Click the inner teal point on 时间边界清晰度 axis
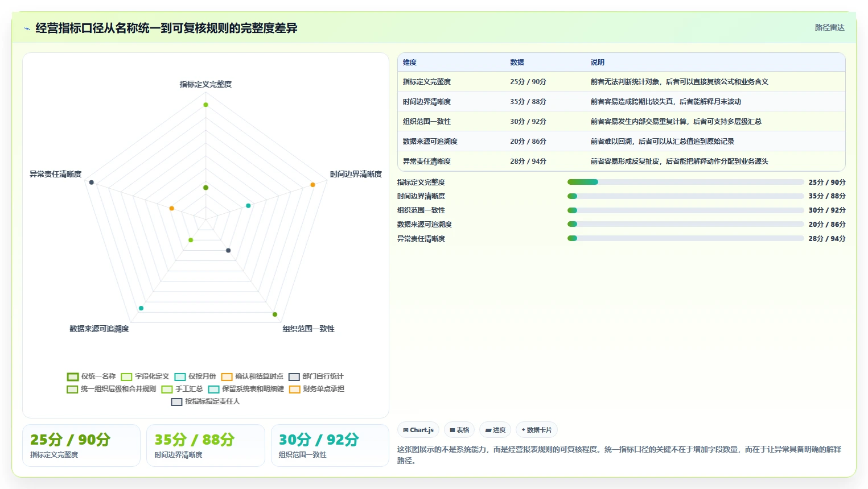 coord(248,205)
